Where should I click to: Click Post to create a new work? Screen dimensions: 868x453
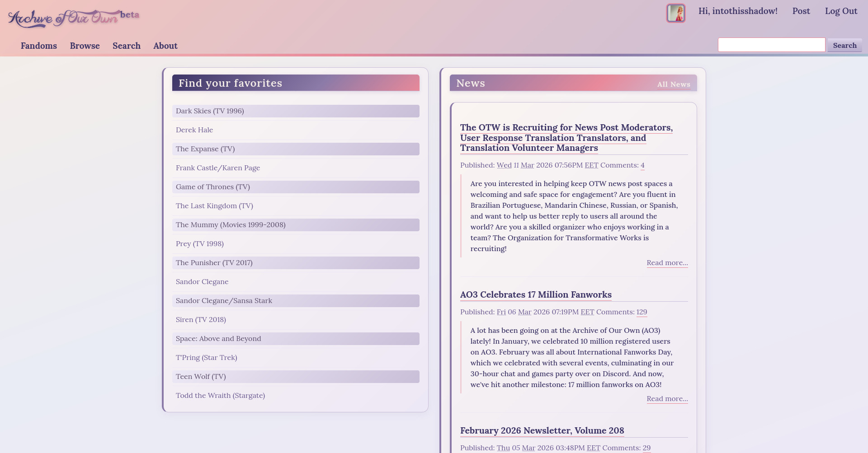[801, 10]
